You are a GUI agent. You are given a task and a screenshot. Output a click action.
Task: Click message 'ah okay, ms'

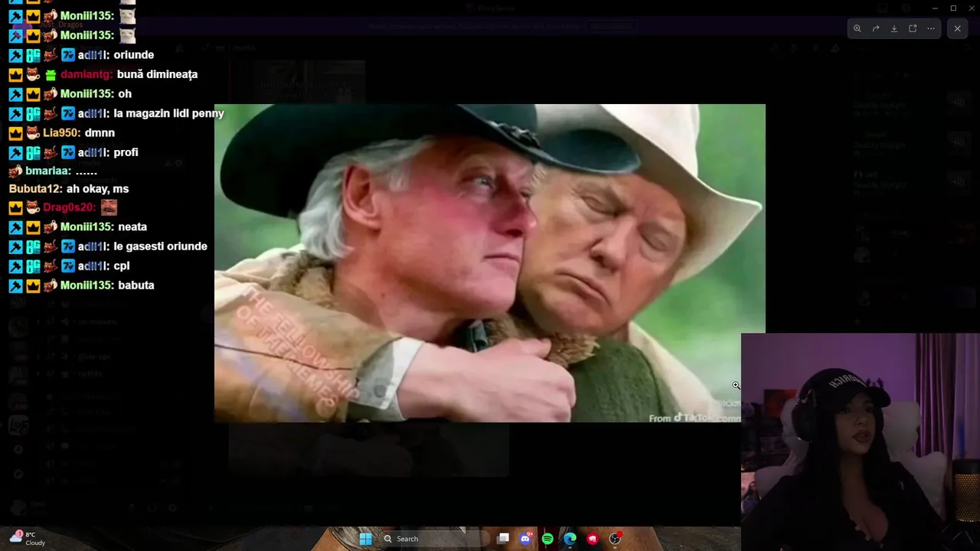tap(97, 188)
